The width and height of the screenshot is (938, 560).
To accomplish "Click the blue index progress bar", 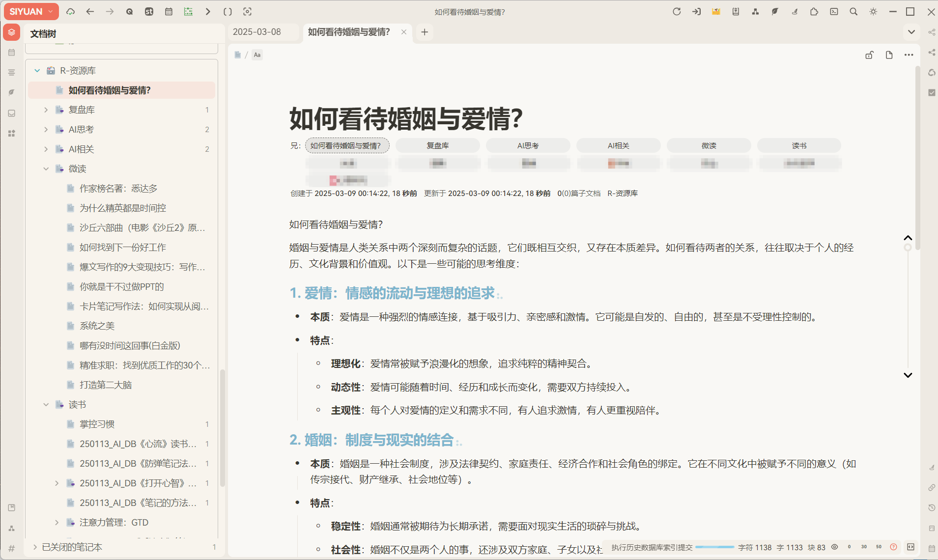I will tap(714, 547).
